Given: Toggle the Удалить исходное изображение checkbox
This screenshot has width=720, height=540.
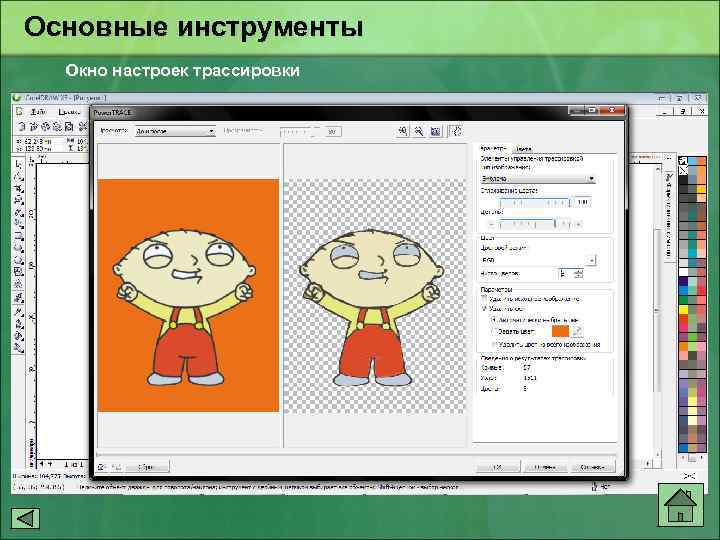Looking at the screenshot, I should click(484, 299).
